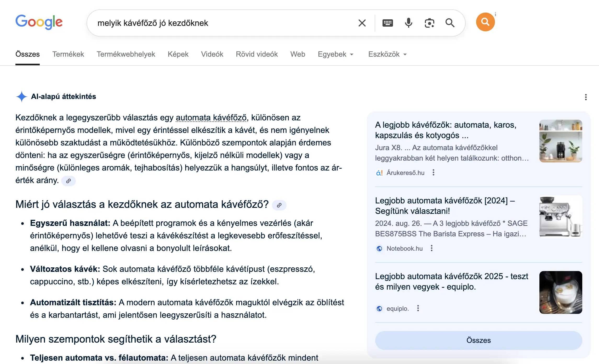The image size is (599, 364).
Task: Start voice search with microphone icon
Action: 408,23
